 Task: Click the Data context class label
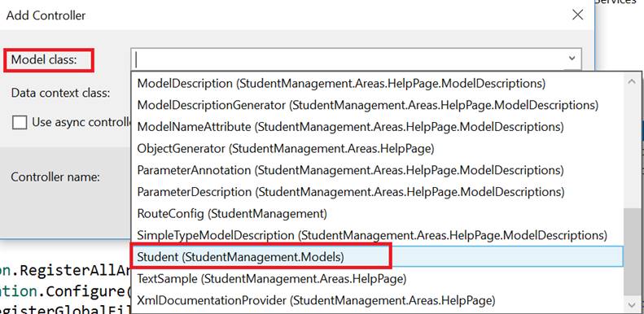[x=61, y=93]
